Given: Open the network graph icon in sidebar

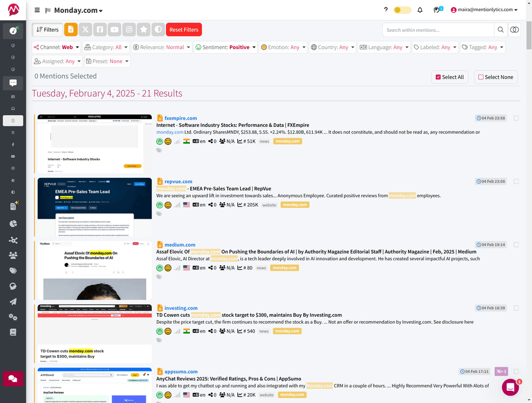Looking at the screenshot, I should [13, 240].
